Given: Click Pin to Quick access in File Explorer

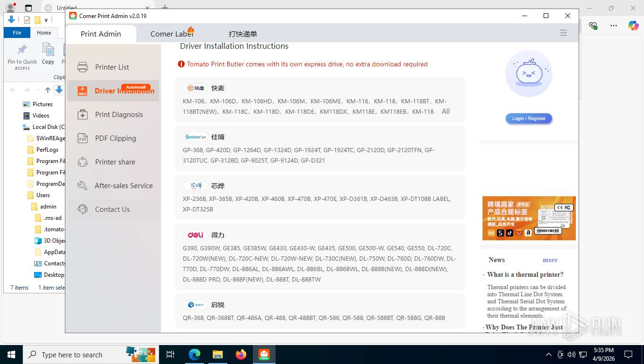Looking at the screenshot, I should [x=22, y=58].
